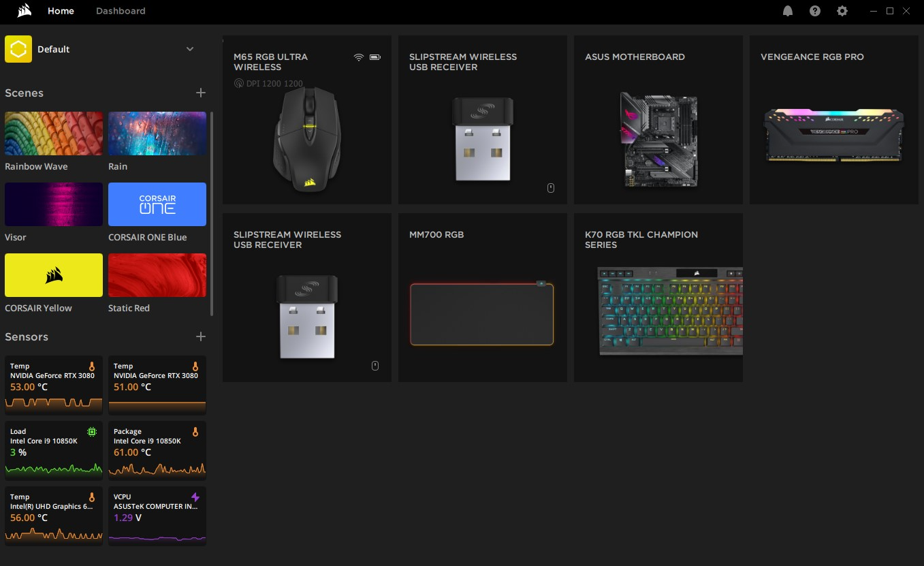Click the Default profile name text

[54, 49]
